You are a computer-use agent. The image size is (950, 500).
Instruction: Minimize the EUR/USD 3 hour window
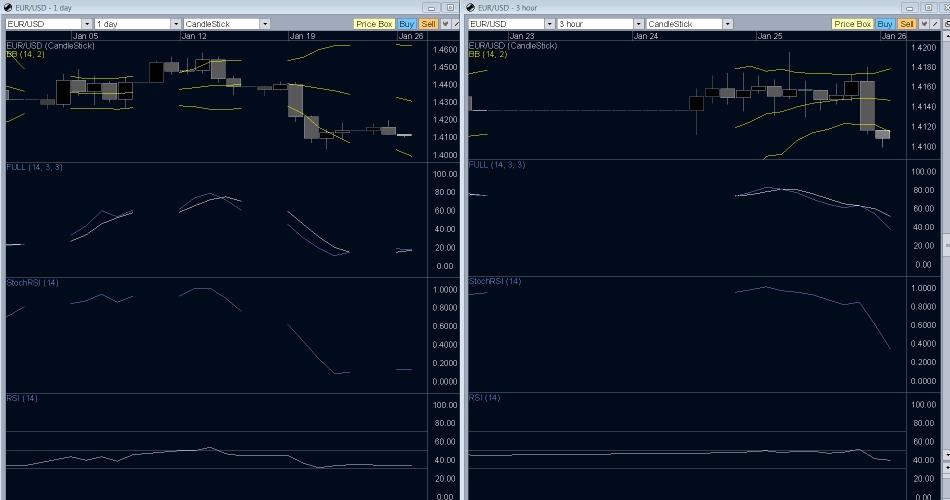(x=910, y=8)
